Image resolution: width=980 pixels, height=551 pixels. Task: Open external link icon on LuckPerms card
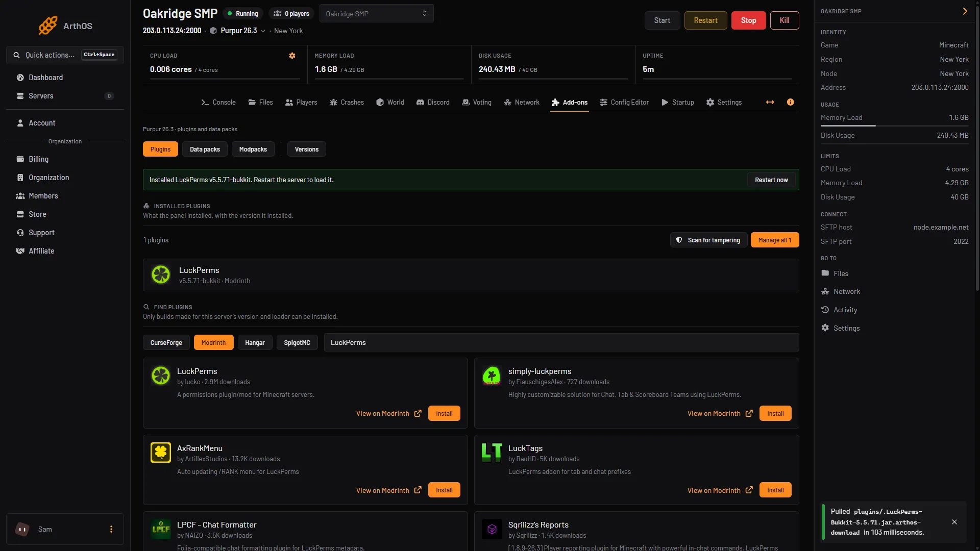coord(418,413)
